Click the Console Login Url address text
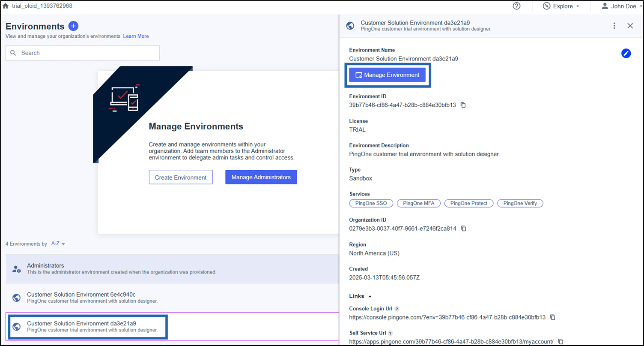The image size is (644, 346). pyautogui.click(x=447, y=317)
